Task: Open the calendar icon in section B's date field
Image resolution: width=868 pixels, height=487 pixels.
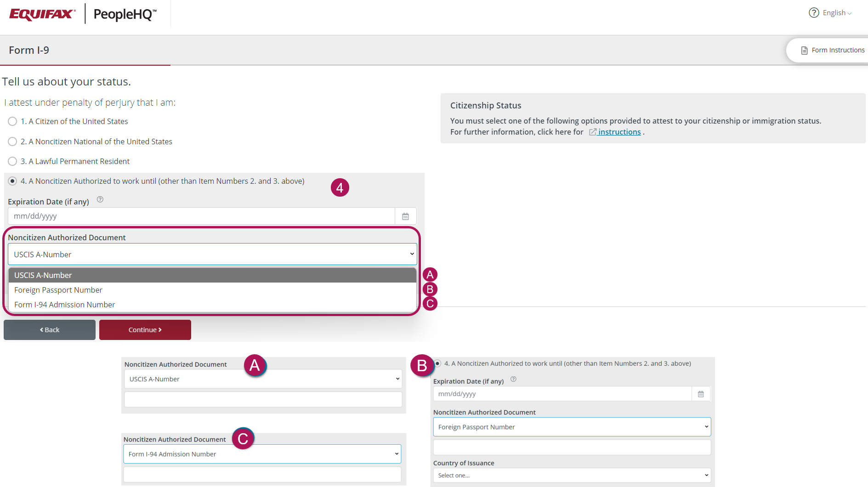Action: (x=700, y=394)
